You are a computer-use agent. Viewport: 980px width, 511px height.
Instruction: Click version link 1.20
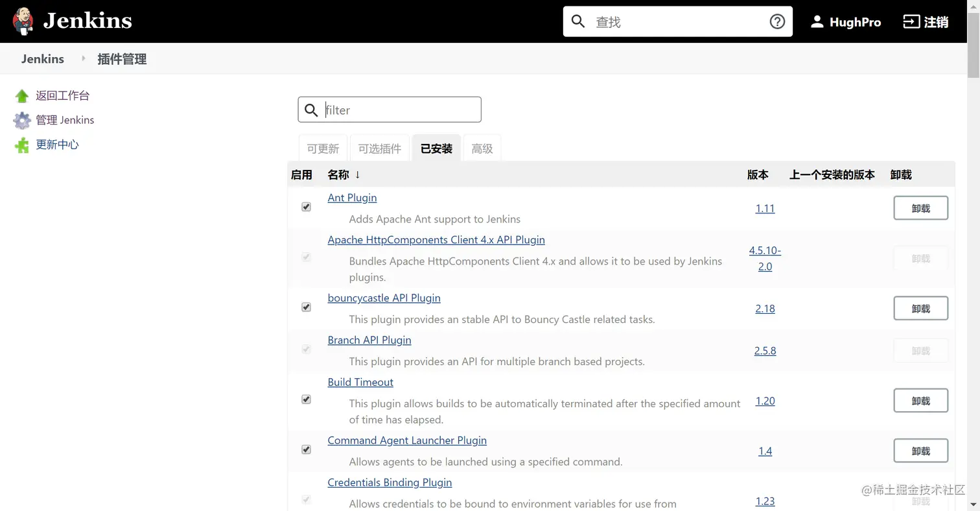point(765,401)
